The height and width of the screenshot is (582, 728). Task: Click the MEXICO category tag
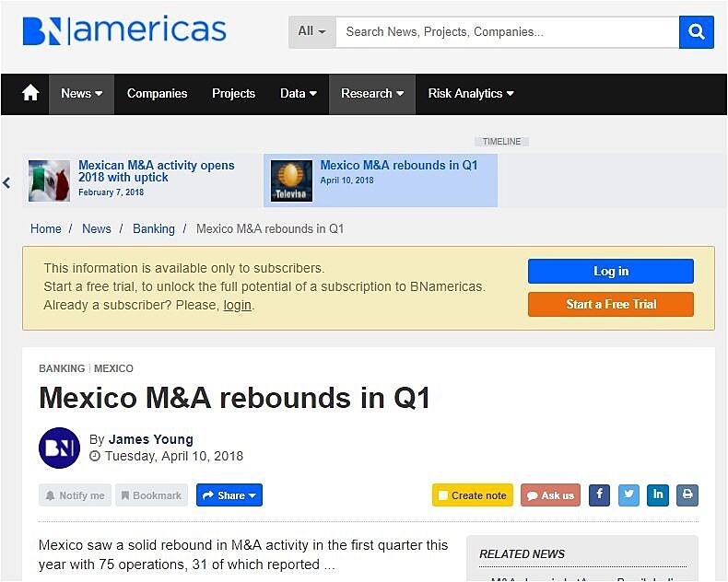113,368
